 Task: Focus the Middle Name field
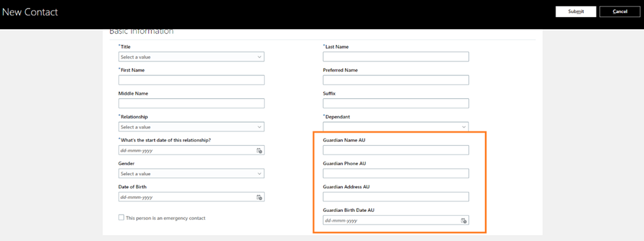[x=192, y=104]
